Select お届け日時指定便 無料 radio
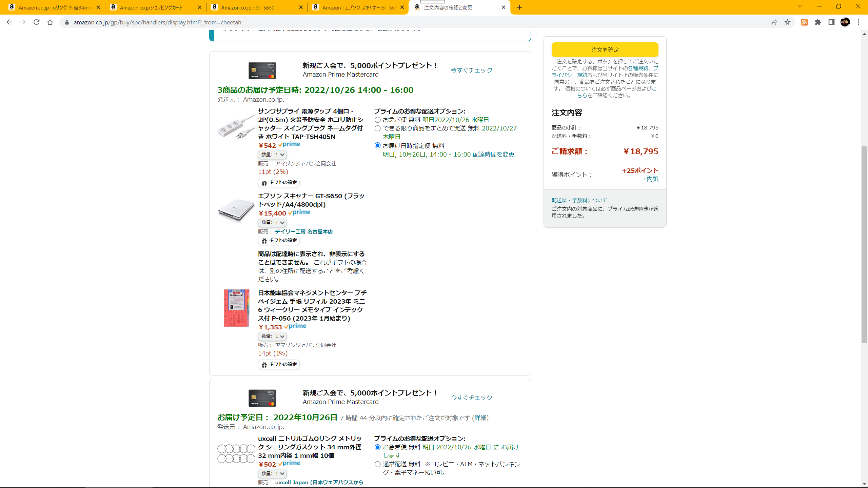The height and width of the screenshot is (488, 868). [x=377, y=145]
